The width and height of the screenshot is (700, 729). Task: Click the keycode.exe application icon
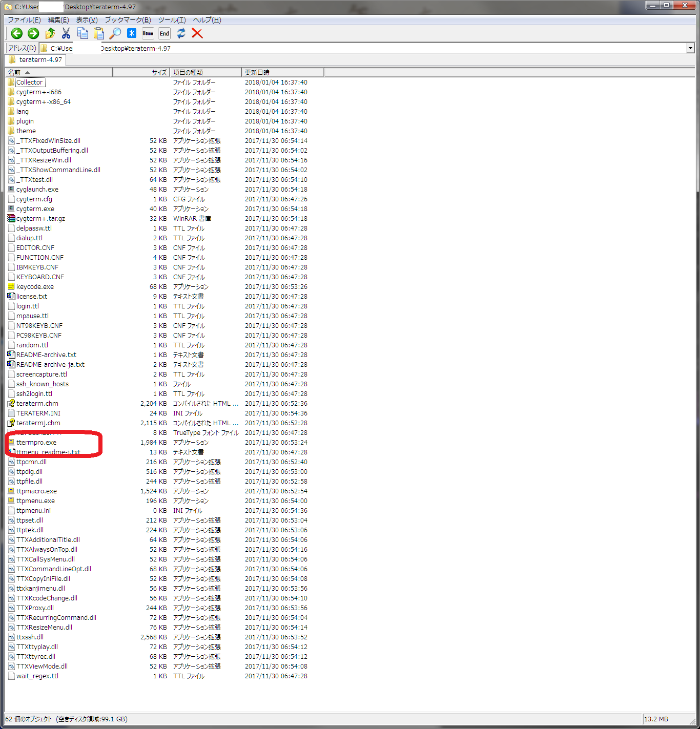(11, 286)
